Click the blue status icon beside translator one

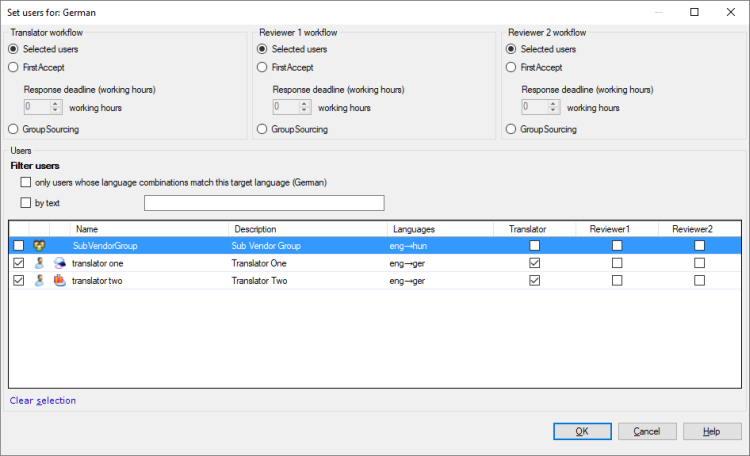coord(60,263)
